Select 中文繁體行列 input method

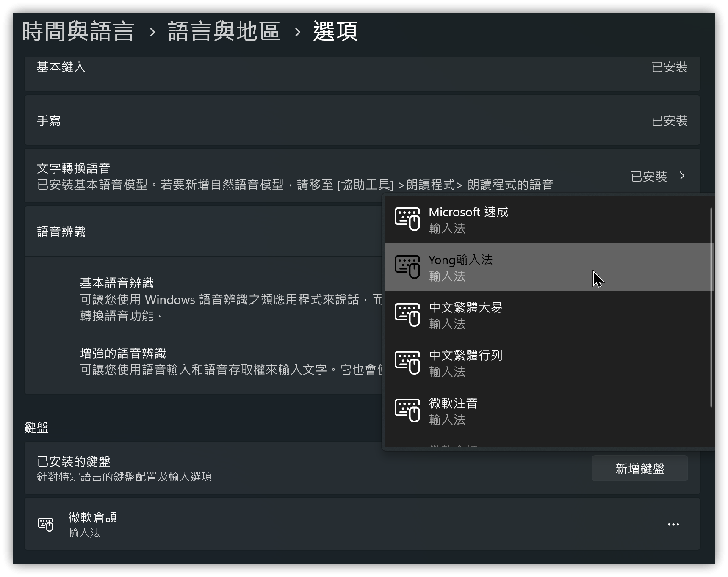549,363
